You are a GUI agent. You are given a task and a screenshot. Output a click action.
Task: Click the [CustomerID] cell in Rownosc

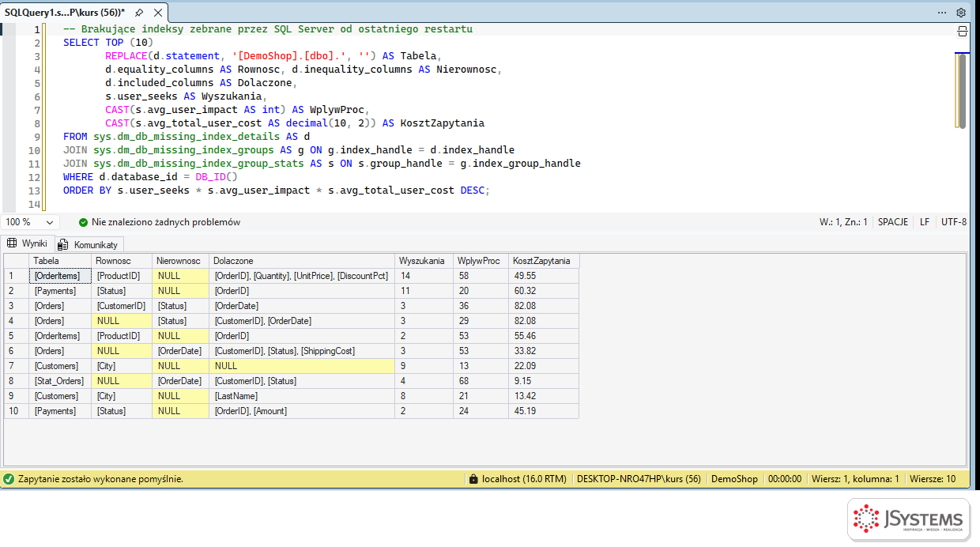tap(122, 306)
